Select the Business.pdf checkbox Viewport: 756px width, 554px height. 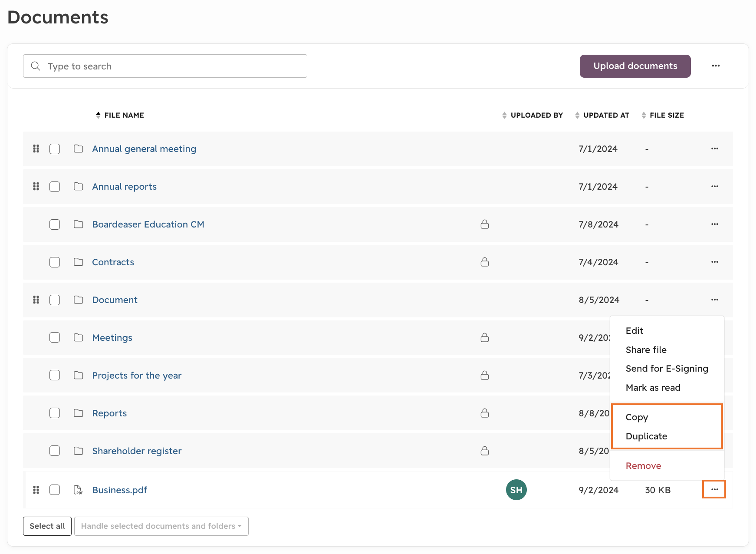(55, 490)
